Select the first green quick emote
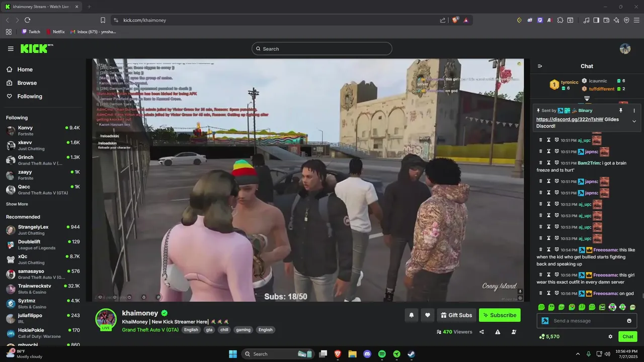 point(541,307)
